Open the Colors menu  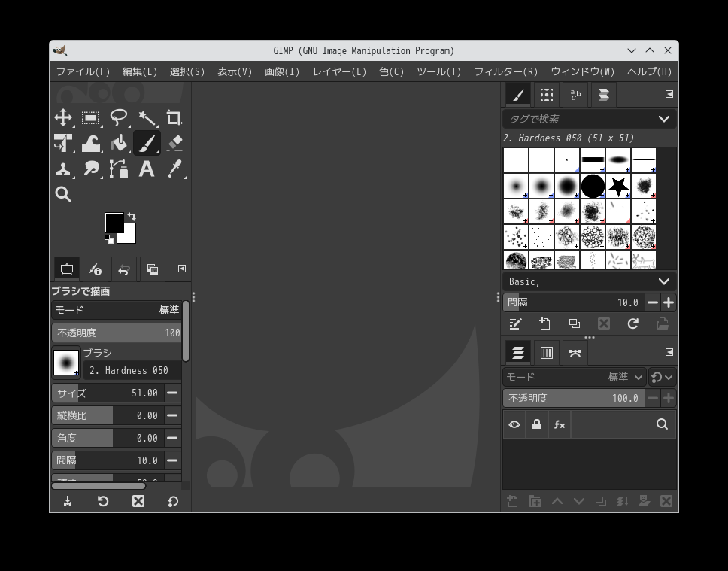[391, 71]
